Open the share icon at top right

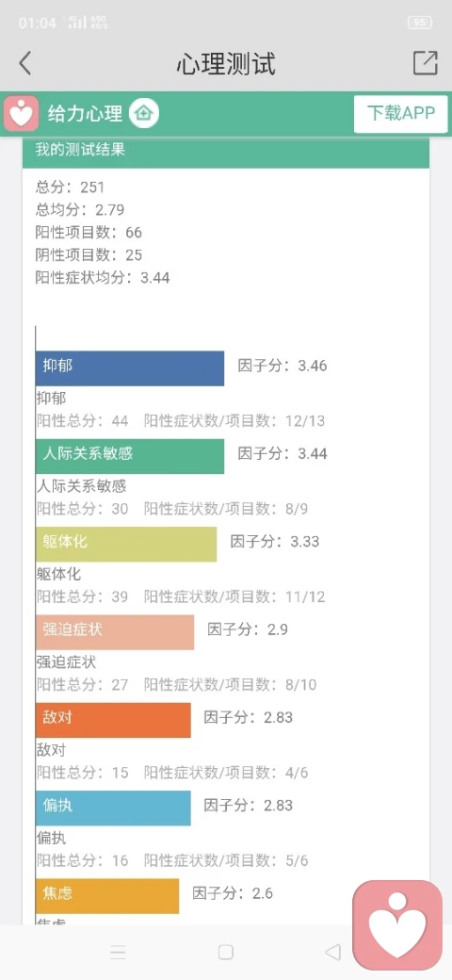(x=425, y=63)
